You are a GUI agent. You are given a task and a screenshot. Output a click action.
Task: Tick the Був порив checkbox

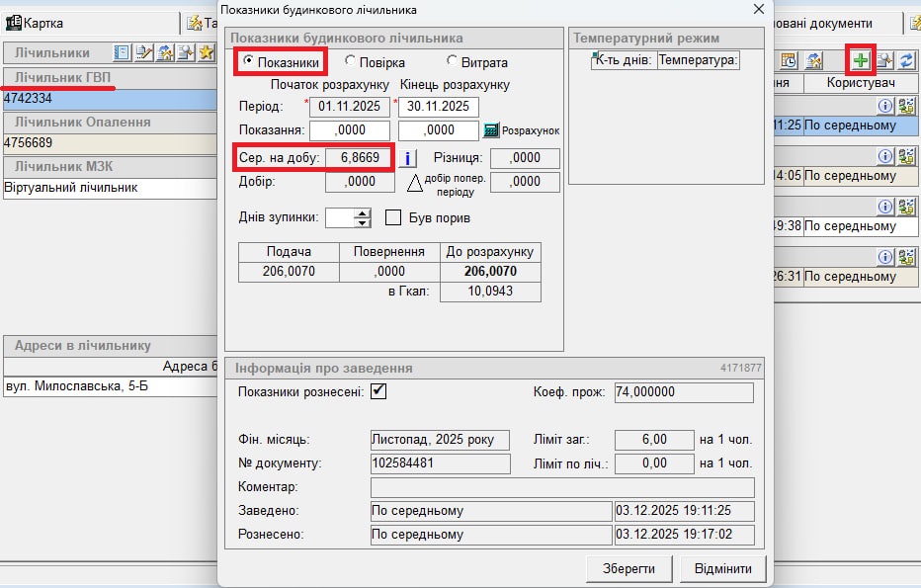tap(392, 217)
